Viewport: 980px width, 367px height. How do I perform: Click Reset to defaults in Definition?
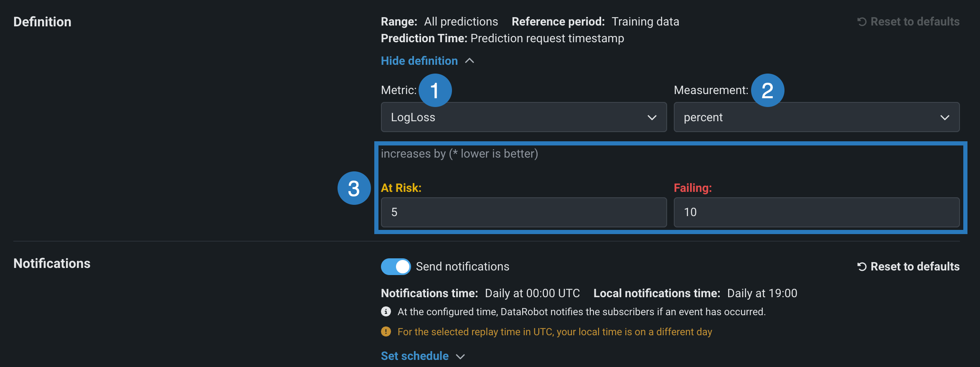(x=914, y=22)
